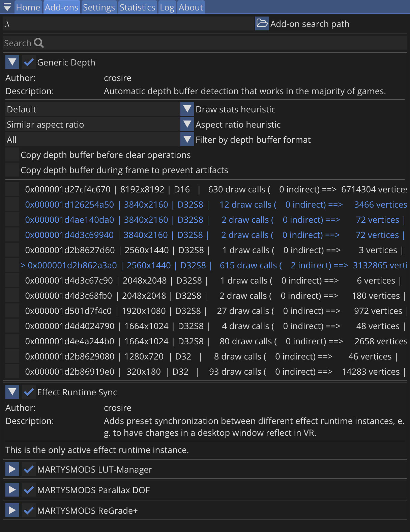Click the 615 draw calls selected buffer row

(x=214, y=265)
